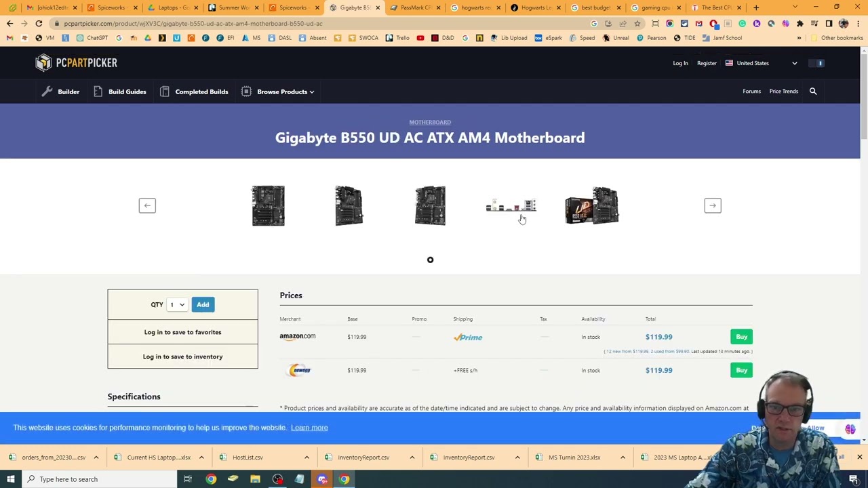Click the Newegg $119.99 total price
868x488 pixels.
click(658, 370)
